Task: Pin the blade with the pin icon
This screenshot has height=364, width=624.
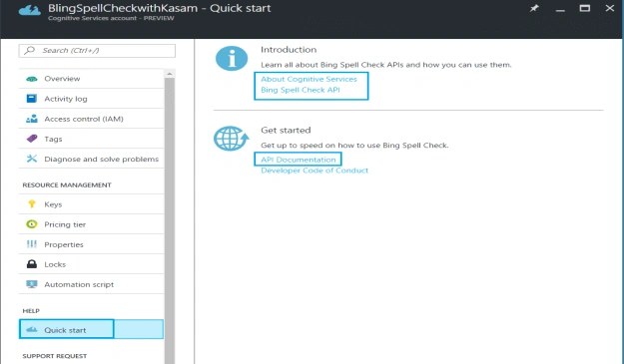Action: [x=534, y=8]
